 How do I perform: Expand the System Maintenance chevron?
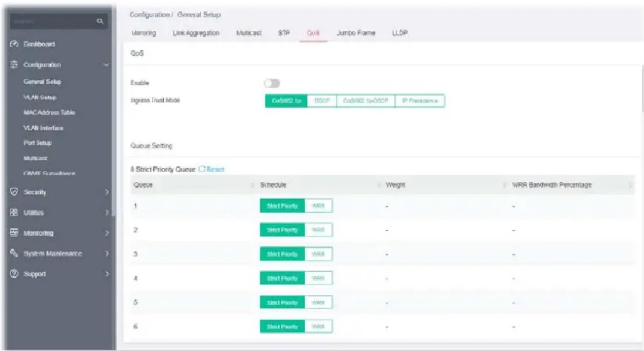coord(107,253)
